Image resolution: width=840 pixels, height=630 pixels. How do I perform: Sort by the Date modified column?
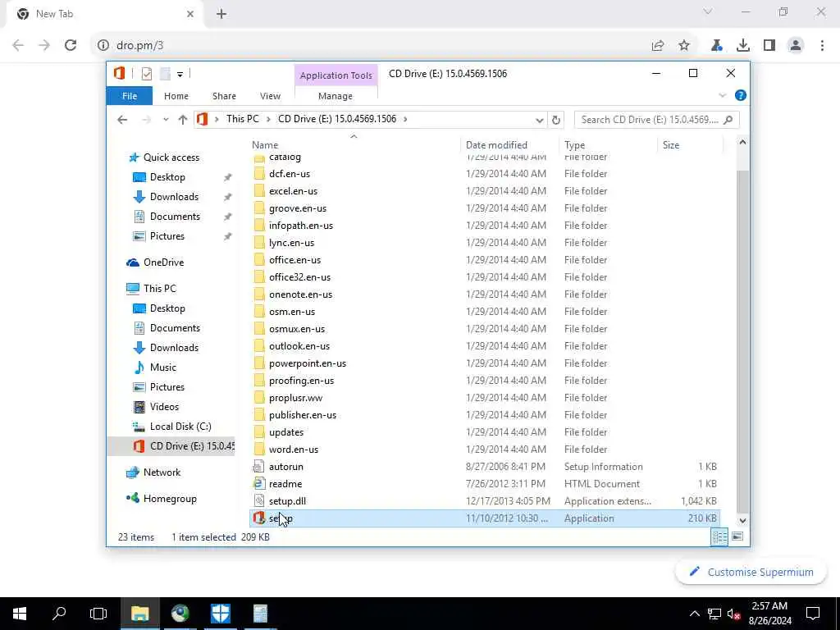pyautogui.click(x=496, y=144)
